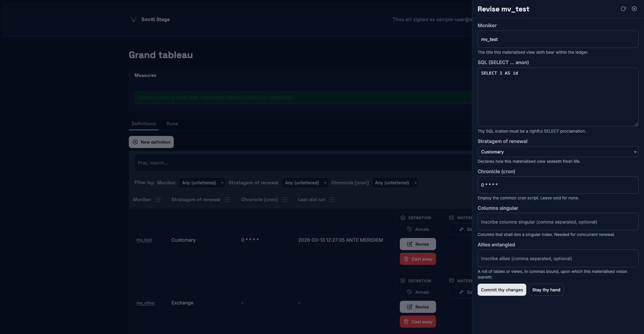Close the Revise mv_test panel
644x334 pixels.
[x=634, y=9]
